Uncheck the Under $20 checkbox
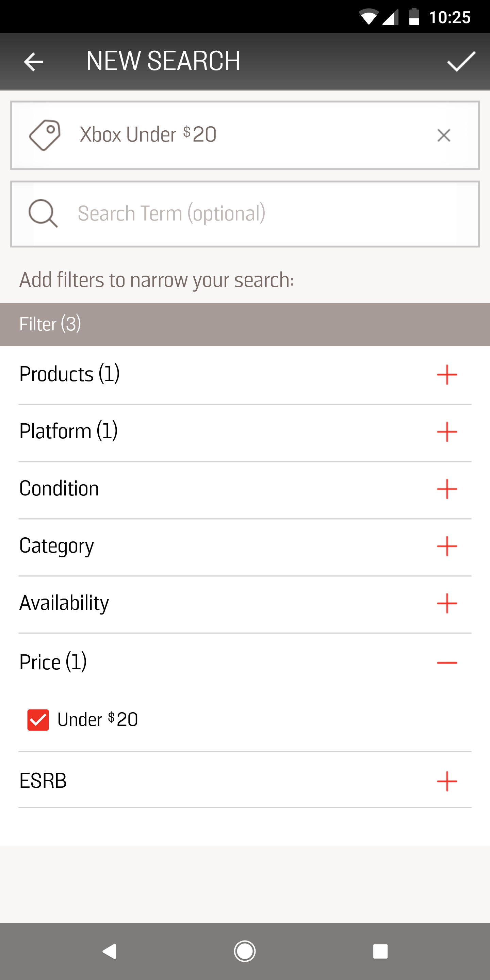Screen dimensions: 490x980 click(x=38, y=720)
